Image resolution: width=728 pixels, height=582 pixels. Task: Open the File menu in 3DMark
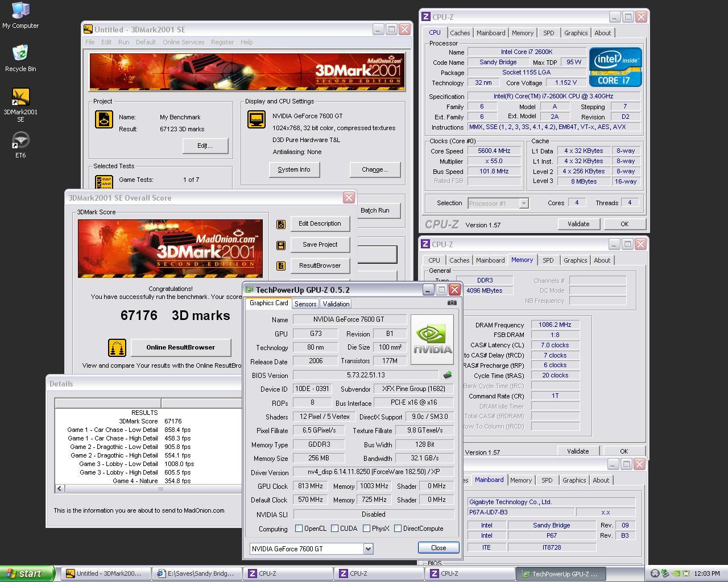(90, 42)
